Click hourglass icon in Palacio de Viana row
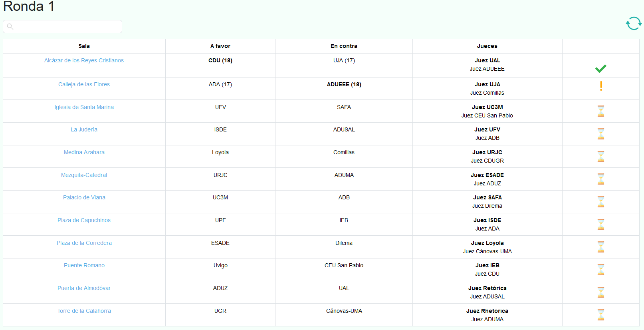The width and height of the screenshot is (644, 330). tap(601, 202)
